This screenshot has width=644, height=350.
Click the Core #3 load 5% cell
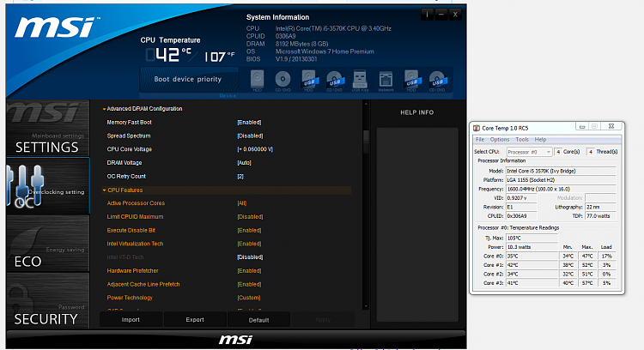coord(606,283)
